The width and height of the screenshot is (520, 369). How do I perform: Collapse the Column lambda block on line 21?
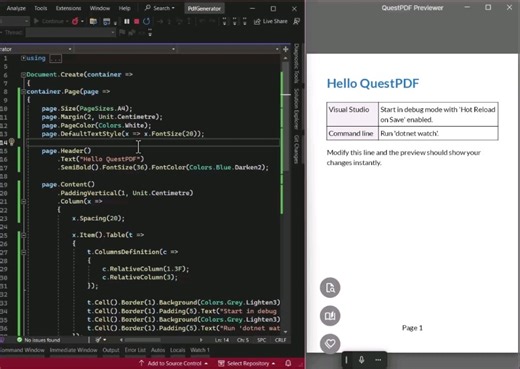pyautogui.click(x=23, y=201)
